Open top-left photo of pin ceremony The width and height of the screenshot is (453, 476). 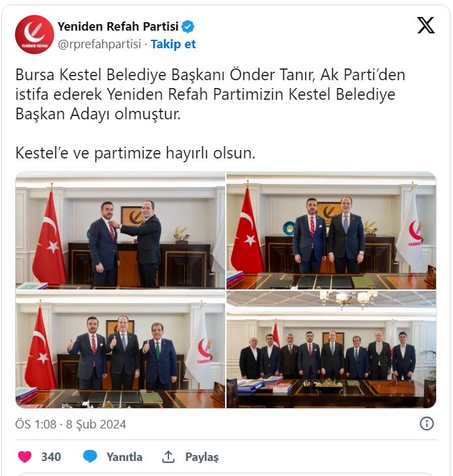(x=120, y=230)
